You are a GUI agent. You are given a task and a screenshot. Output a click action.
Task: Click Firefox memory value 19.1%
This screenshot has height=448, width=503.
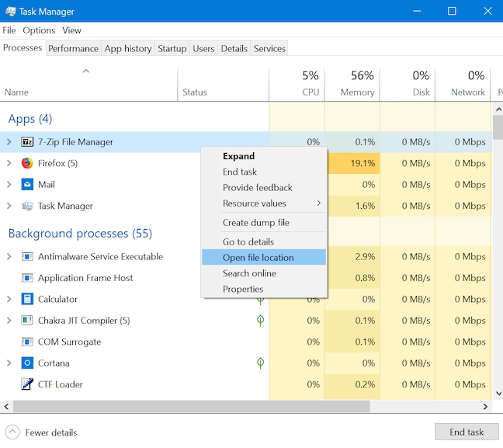pyautogui.click(x=363, y=163)
